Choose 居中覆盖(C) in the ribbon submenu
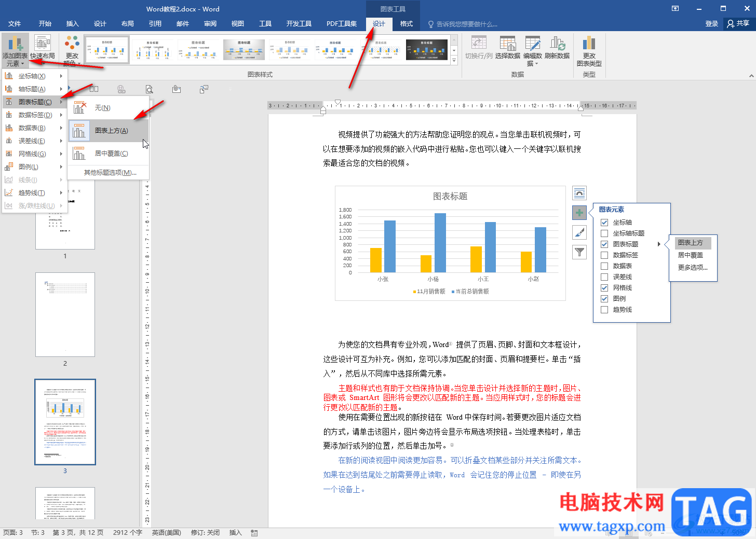The width and height of the screenshot is (756, 539). point(109,154)
